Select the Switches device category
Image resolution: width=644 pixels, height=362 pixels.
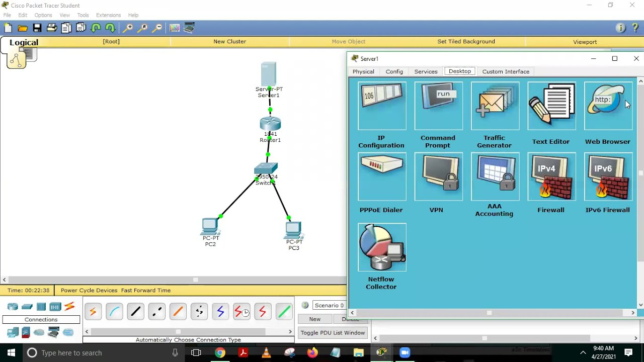pyautogui.click(x=27, y=307)
